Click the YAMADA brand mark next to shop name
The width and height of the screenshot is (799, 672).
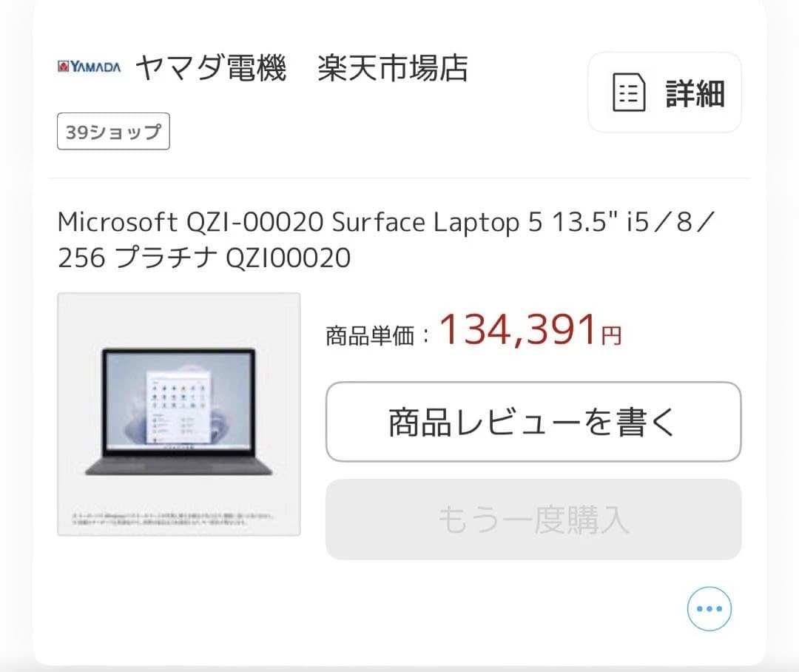pyautogui.click(x=88, y=67)
